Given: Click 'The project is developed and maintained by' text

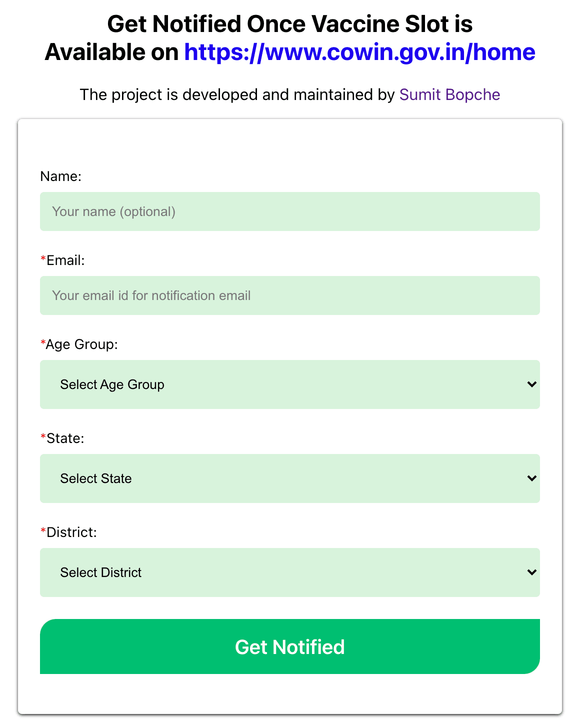Looking at the screenshot, I should [x=237, y=94].
